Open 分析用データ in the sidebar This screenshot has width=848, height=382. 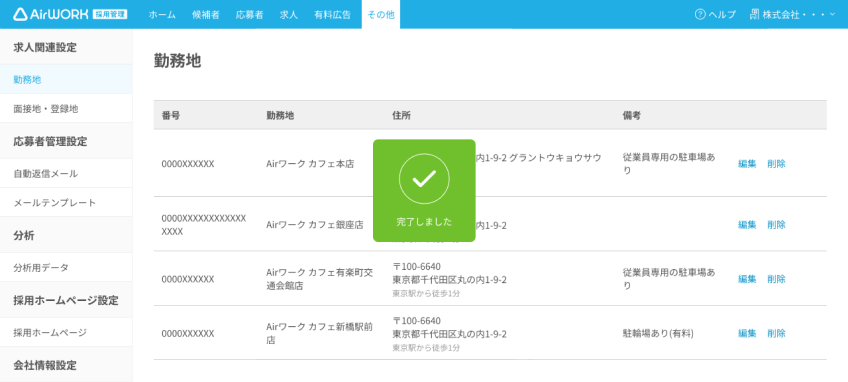(x=66, y=268)
